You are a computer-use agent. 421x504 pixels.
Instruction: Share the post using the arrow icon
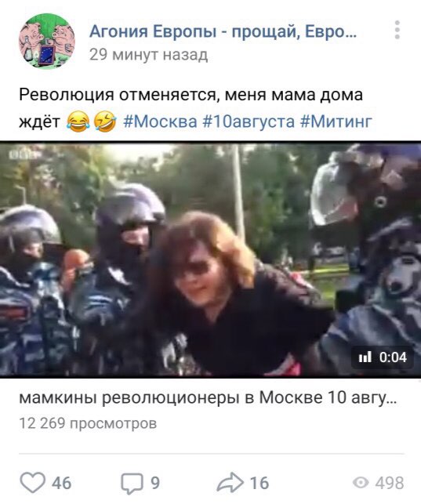tap(230, 483)
